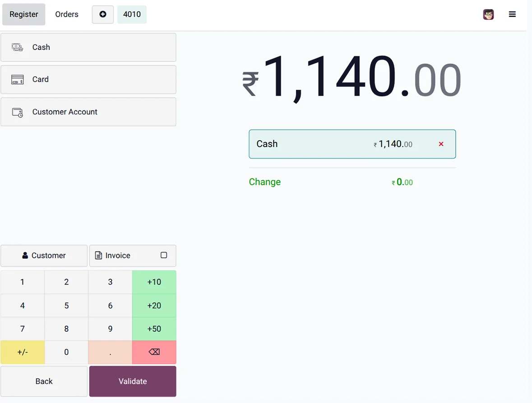
Task: Switch to the Orders tab
Action: click(x=67, y=14)
